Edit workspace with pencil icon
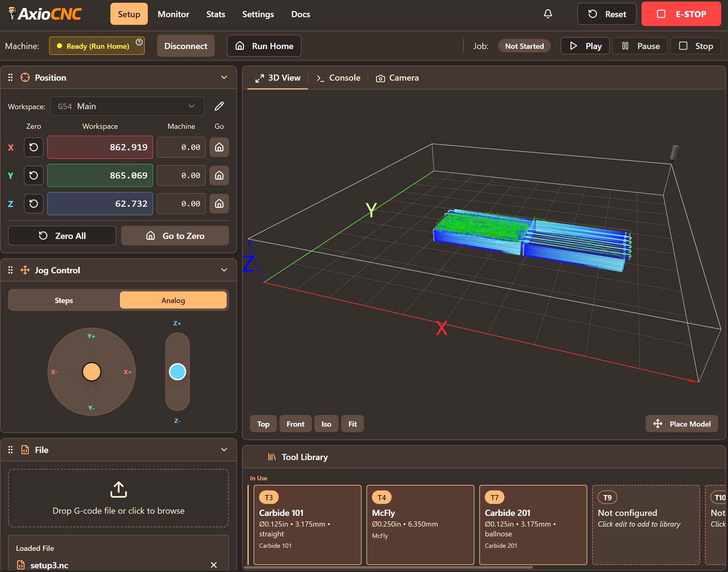Screen dimensions: 728x572 (x=219, y=106)
